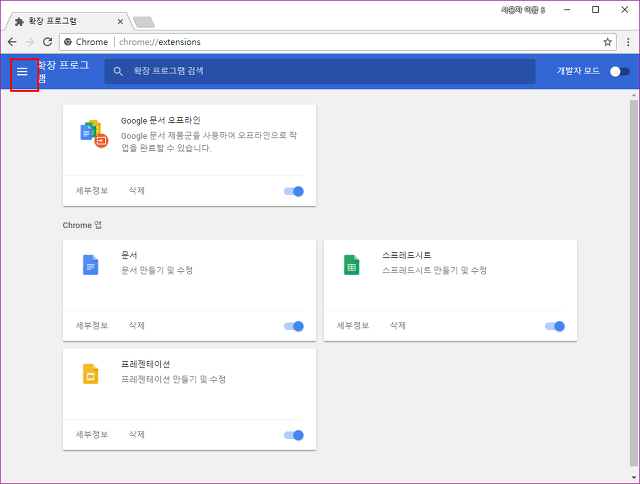Click the 개발자 모드 label
Image resolution: width=640 pixels, height=484 pixels.
(x=578, y=71)
